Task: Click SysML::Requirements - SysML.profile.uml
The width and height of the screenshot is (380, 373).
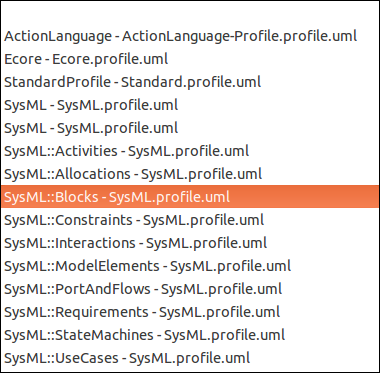Action: click(190, 312)
